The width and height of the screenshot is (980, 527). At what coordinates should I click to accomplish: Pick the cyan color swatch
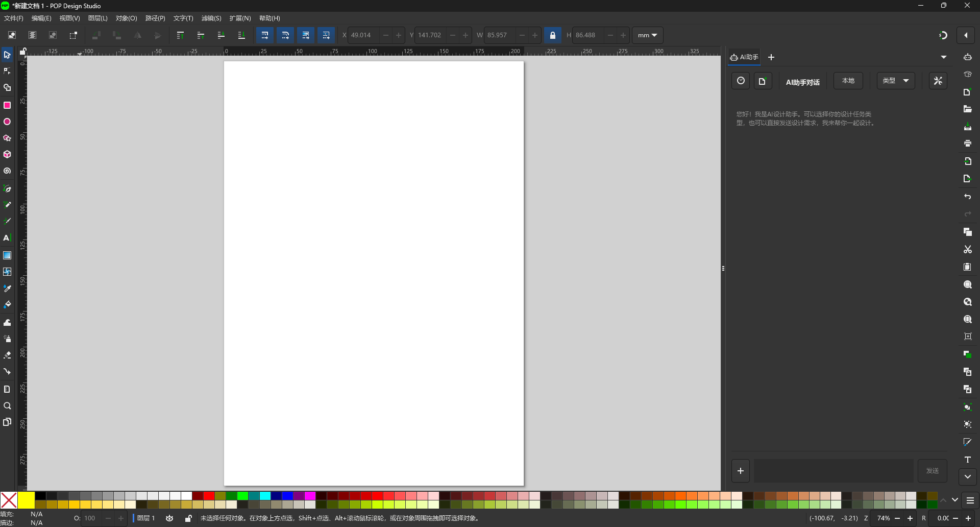pyautogui.click(x=265, y=496)
